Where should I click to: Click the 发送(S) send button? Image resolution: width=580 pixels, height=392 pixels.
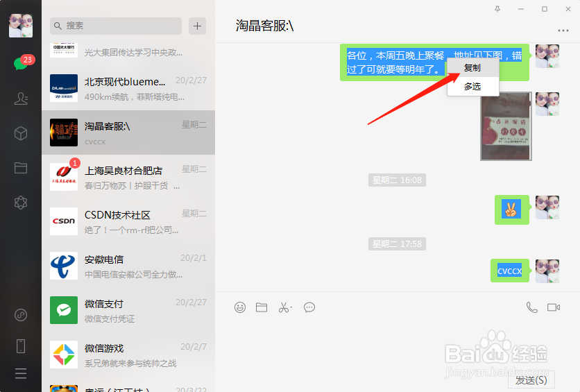pos(531,380)
